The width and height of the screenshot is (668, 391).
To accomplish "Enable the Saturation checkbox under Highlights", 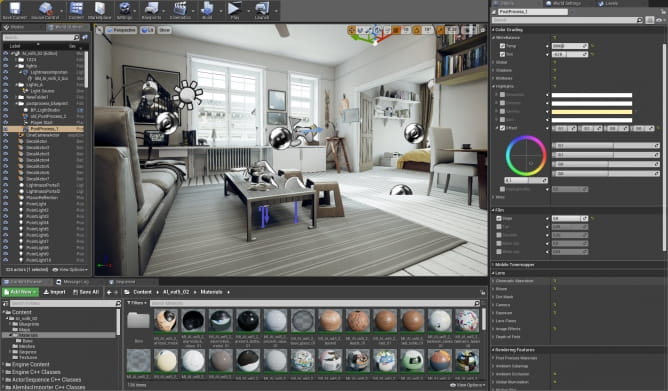I will click(x=502, y=95).
